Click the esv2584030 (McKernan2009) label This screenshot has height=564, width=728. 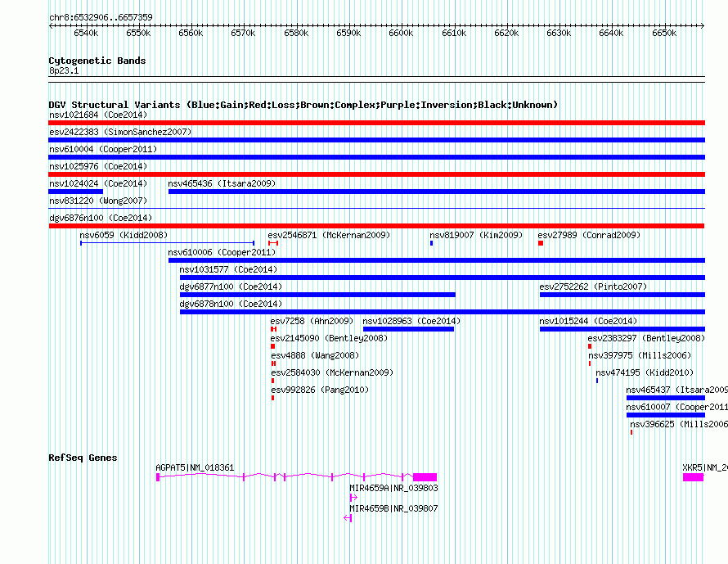click(332, 372)
